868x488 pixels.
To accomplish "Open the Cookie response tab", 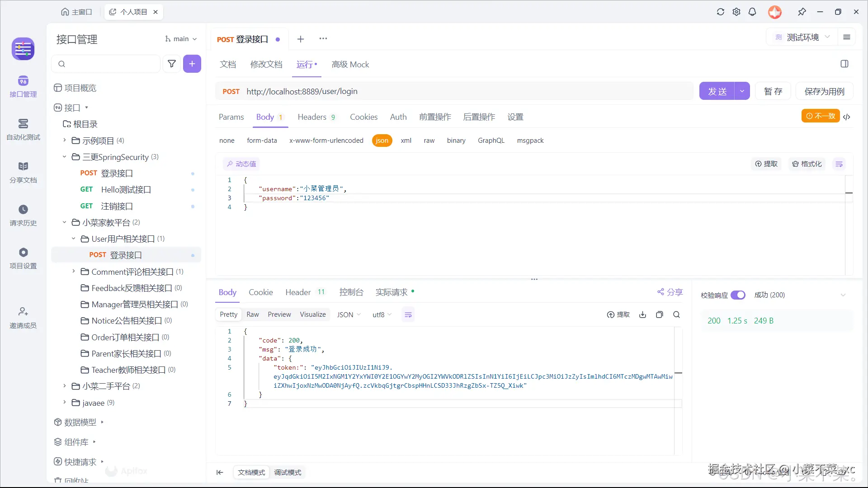I will (261, 292).
